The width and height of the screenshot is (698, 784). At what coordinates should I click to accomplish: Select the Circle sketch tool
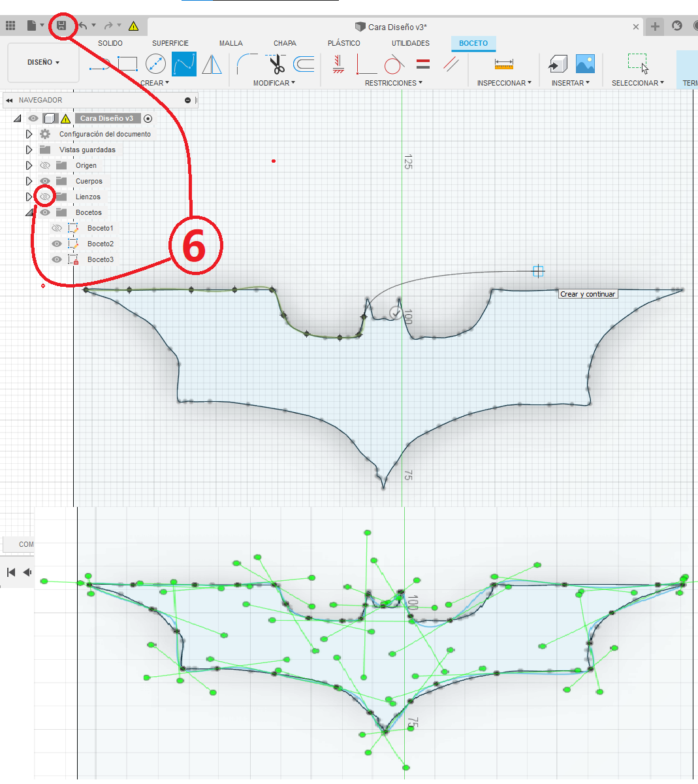[155, 65]
